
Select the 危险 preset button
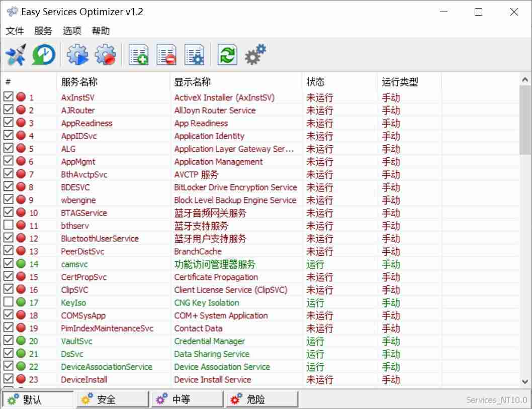point(262,399)
